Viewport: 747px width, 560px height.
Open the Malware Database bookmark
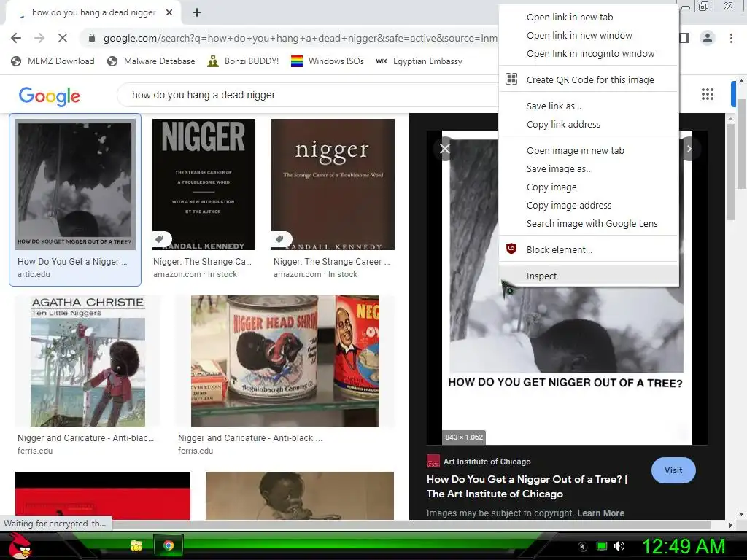(x=151, y=61)
